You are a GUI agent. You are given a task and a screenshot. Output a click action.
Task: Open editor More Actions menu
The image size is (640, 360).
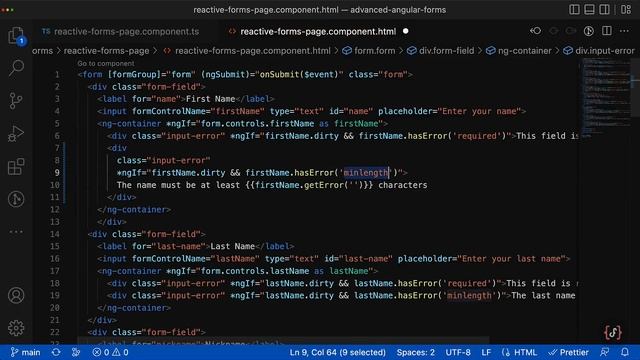click(x=624, y=31)
